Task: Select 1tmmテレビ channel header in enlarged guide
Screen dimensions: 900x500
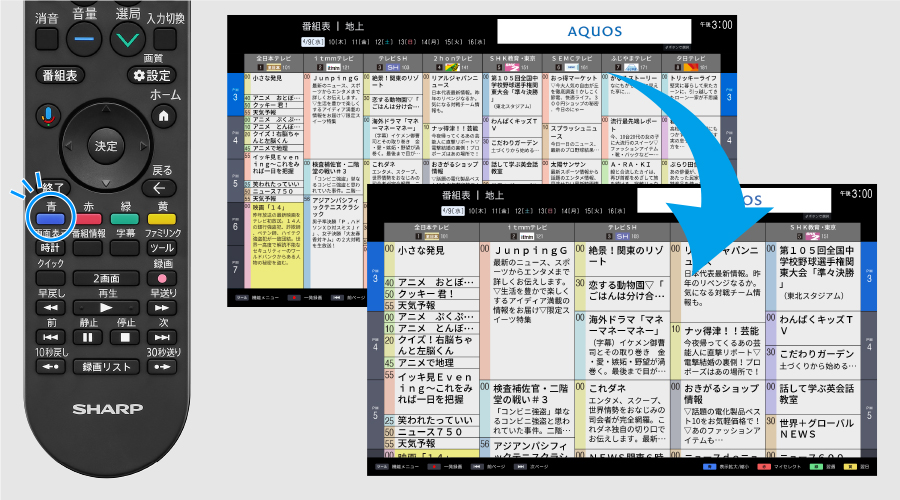Action: click(x=527, y=232)
